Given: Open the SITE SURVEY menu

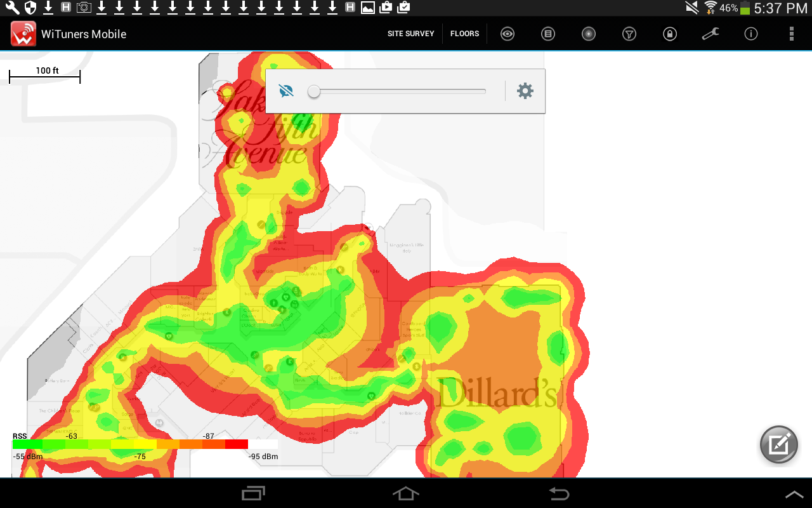Looking at the screenshot, I should pyautogui.click(x=411, y=34).
